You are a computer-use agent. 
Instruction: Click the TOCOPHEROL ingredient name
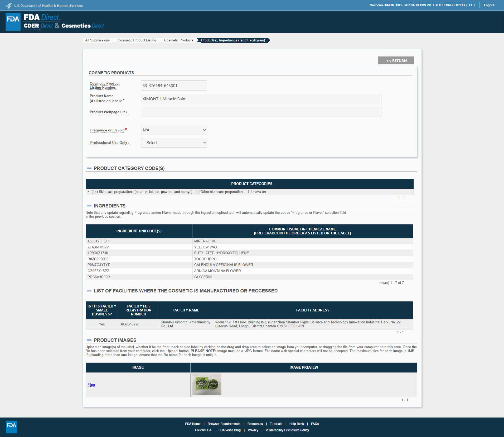(206, 259)
